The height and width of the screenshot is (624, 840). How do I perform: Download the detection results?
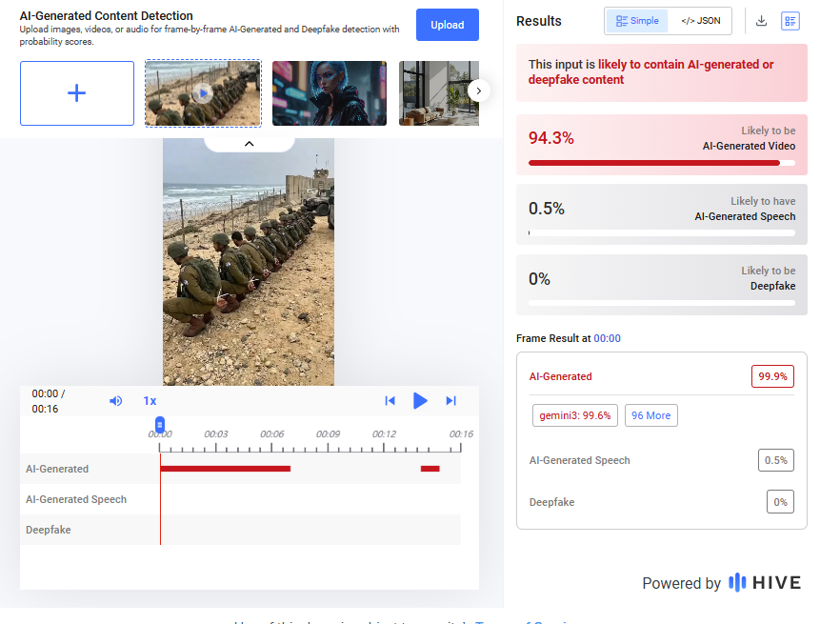point(761,20)
